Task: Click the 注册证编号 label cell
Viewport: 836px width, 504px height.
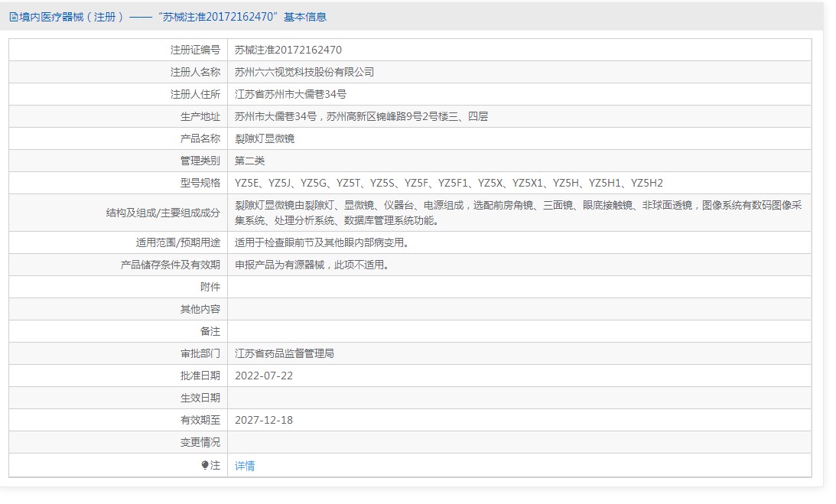Action: pos(119,50)
